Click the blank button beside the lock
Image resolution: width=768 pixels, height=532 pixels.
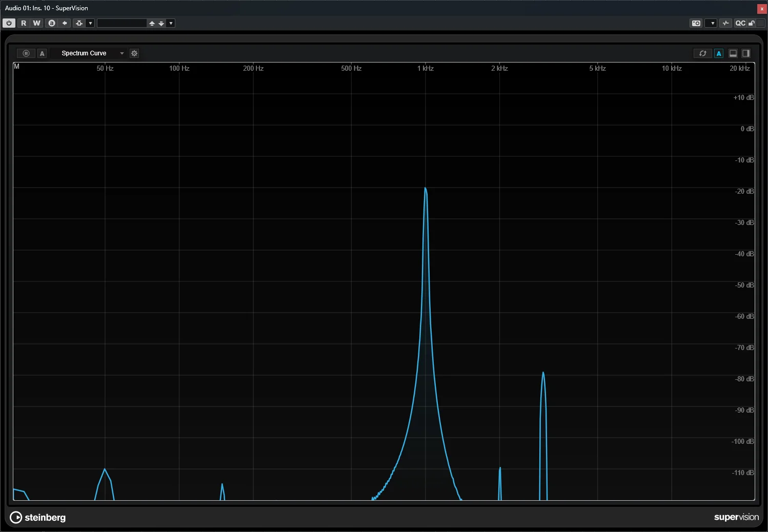761,23
